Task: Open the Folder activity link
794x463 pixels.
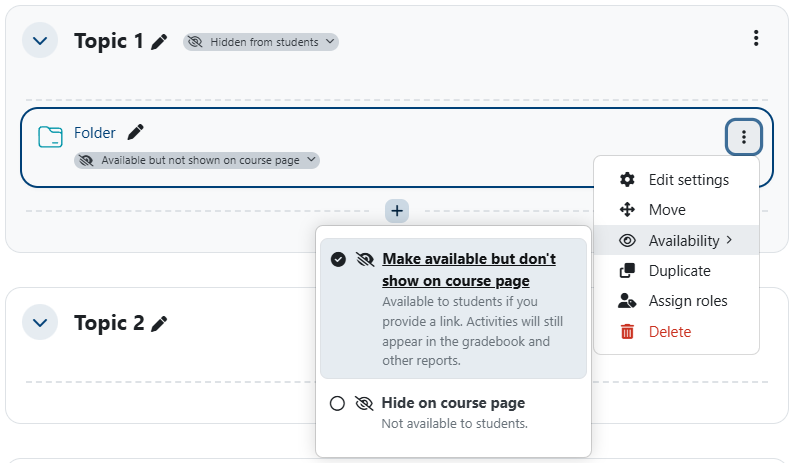Action: click(x=95, y=133)
